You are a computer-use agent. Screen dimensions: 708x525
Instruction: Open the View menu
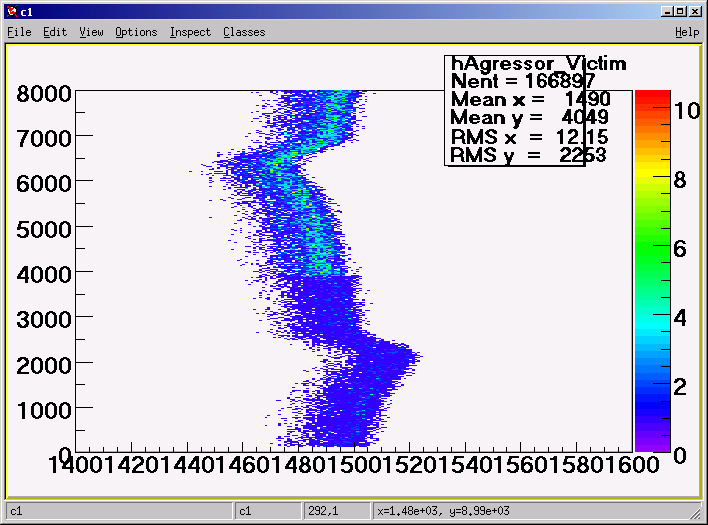pyautogui.click(x=91, y=32)
